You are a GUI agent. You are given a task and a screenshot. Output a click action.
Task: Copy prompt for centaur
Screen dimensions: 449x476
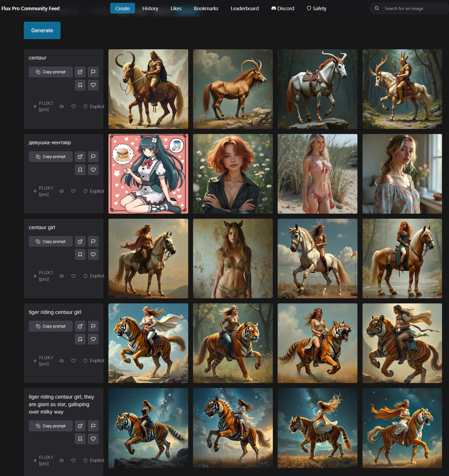51,72
